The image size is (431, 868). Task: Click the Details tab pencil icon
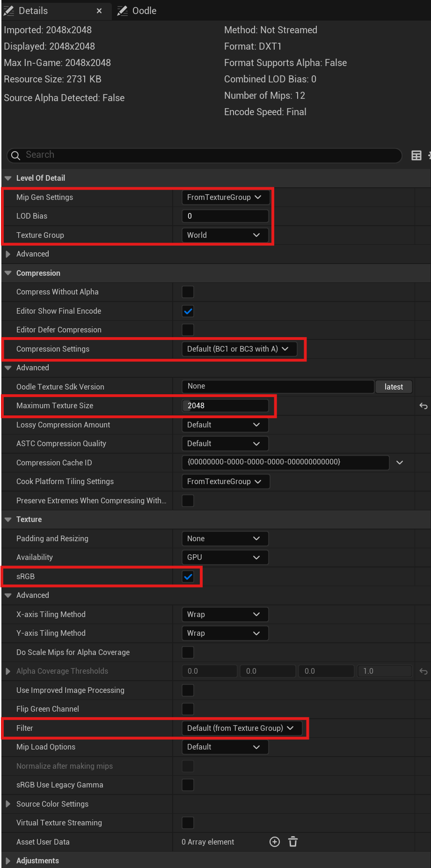[9, 11]
